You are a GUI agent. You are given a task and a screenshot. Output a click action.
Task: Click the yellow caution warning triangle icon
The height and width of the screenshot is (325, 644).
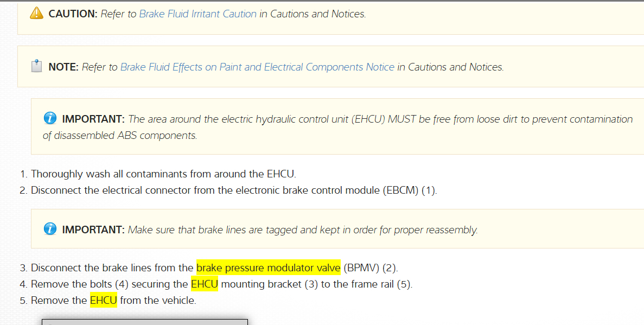click(37, 14)
